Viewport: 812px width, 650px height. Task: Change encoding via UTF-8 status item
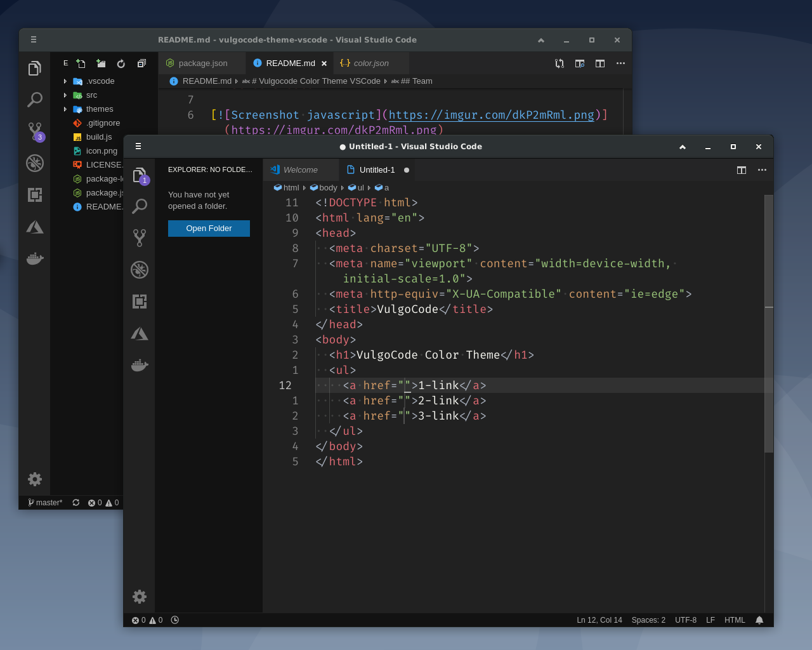[x=686, y=620]
